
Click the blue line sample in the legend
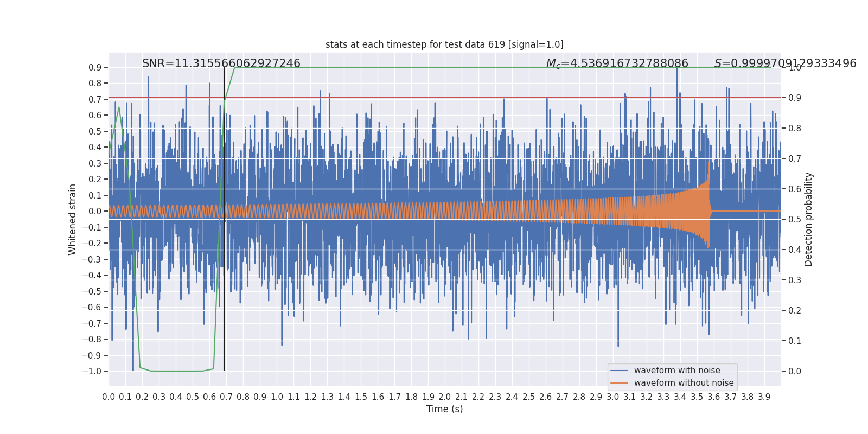point(620,371)
